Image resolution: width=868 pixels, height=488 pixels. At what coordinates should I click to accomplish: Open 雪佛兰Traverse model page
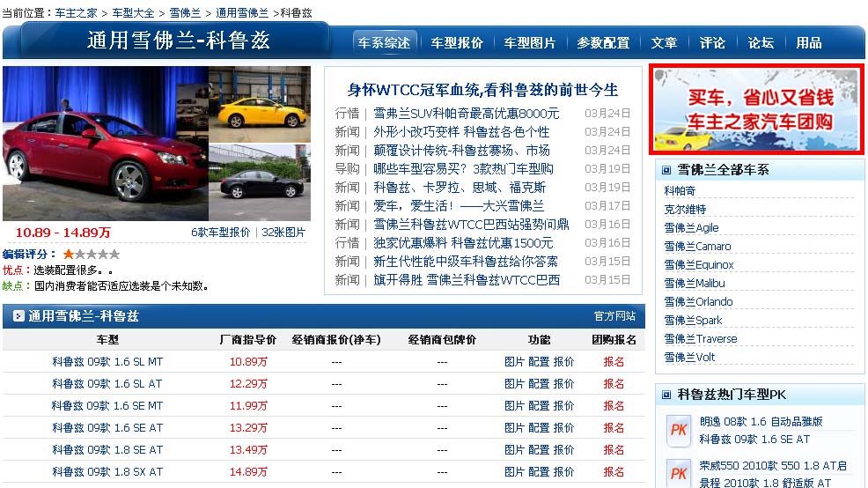coord(700,338)
